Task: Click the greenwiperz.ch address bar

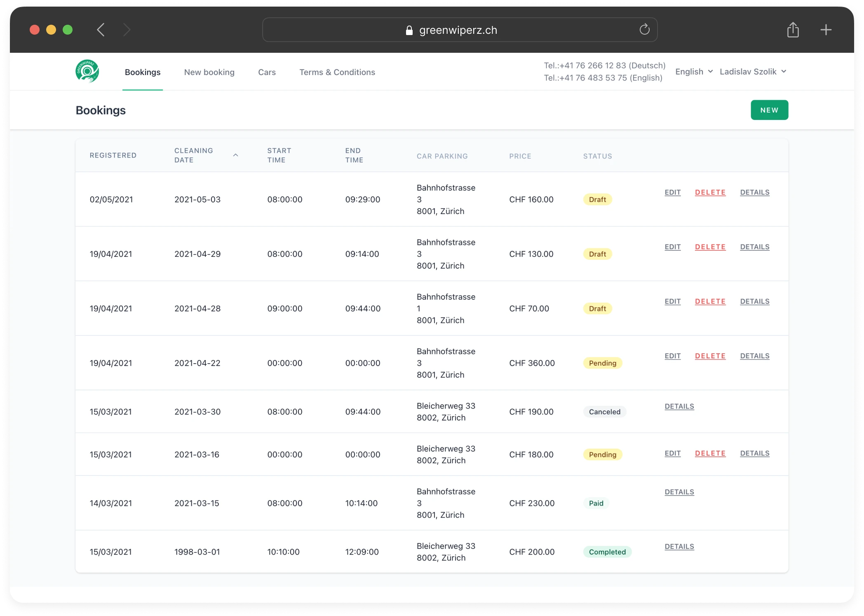Action: (x=460, y=30)
